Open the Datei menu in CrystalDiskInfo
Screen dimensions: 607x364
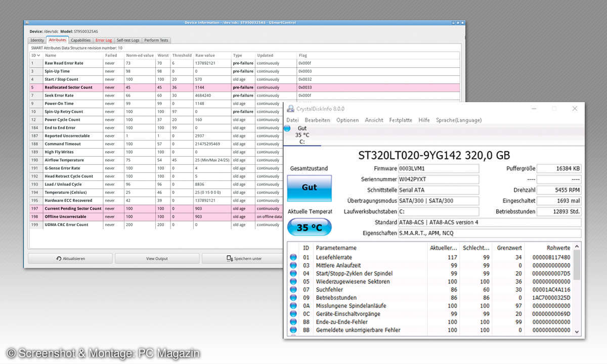(x=292, y=120)
